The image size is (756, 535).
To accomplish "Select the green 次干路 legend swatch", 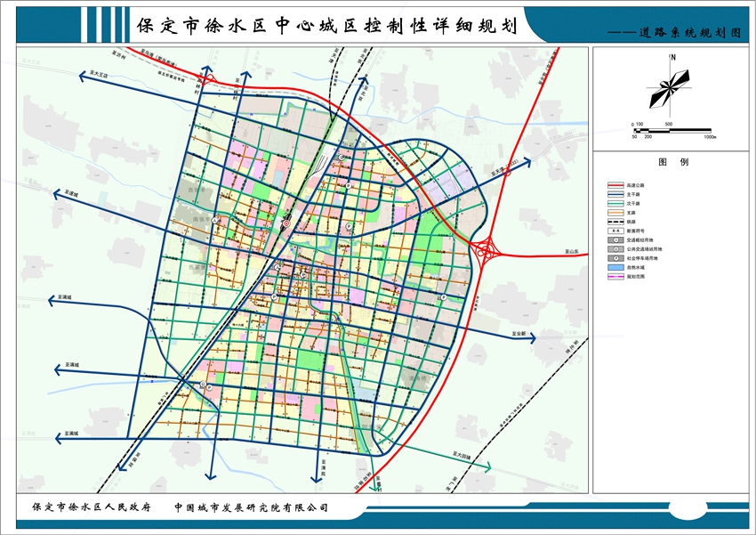I will pyautogui.click(x=616, y=203).
